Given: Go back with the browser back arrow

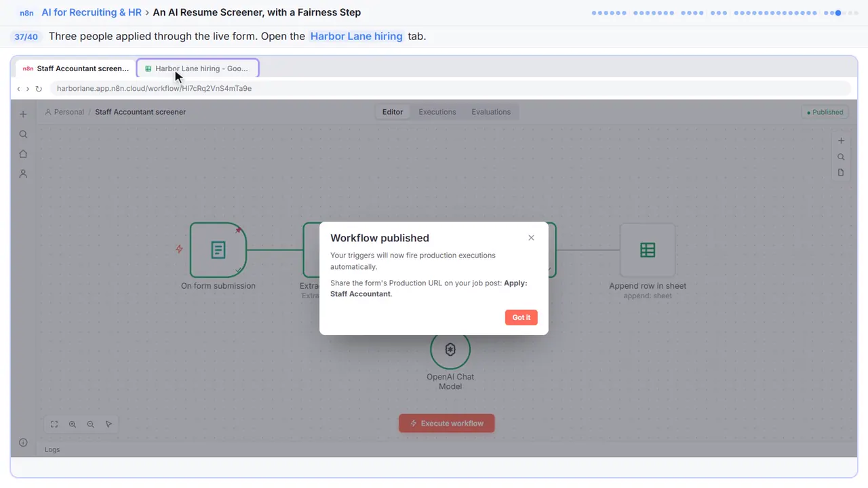Looking at the screenshot, I should [18, 89].
